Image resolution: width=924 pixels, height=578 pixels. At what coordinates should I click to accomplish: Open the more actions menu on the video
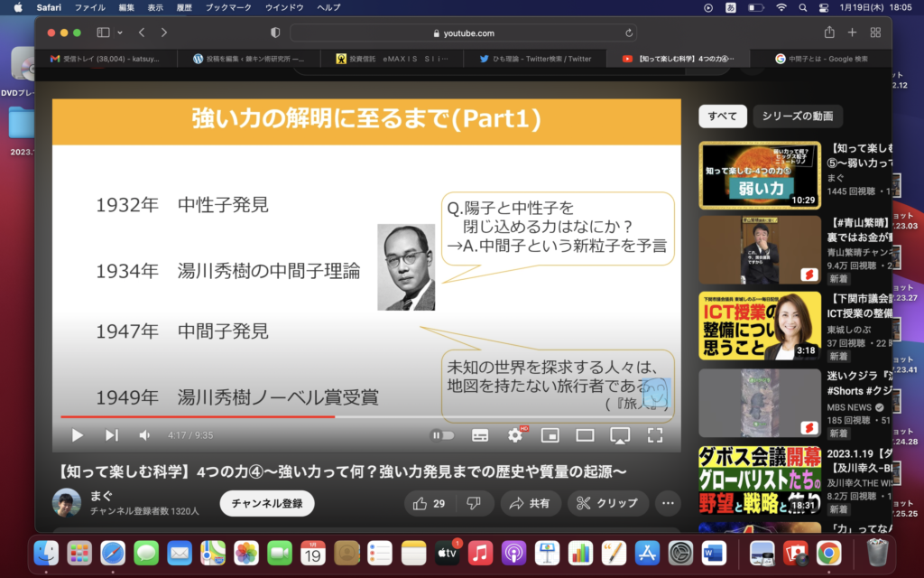pos(666,504)
